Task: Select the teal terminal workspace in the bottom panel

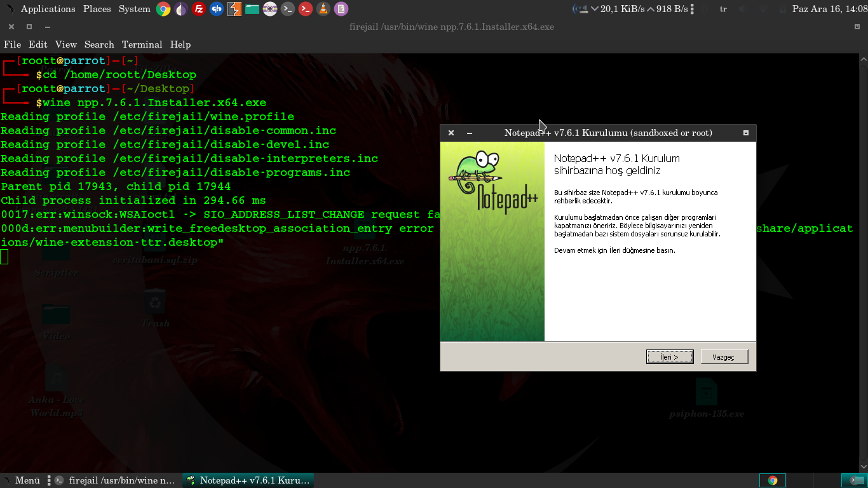Action: click(854, 480)
